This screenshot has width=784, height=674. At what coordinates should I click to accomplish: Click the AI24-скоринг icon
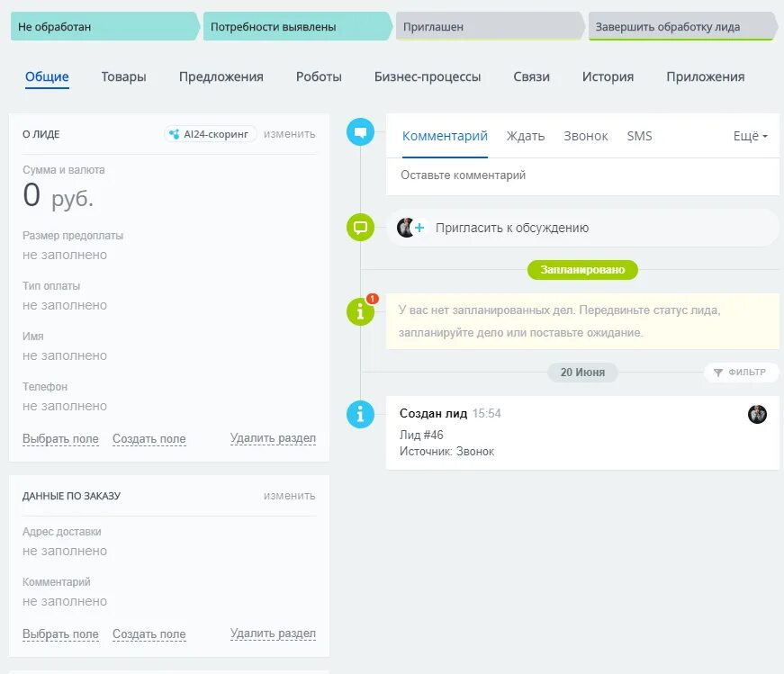pyautogui.click(x=174, y=134)
